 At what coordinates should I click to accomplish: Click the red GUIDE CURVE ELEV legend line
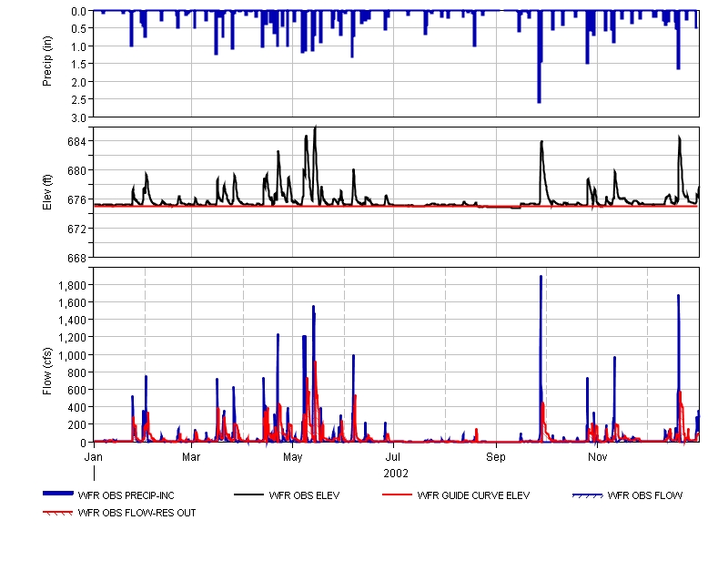[396, 496]
